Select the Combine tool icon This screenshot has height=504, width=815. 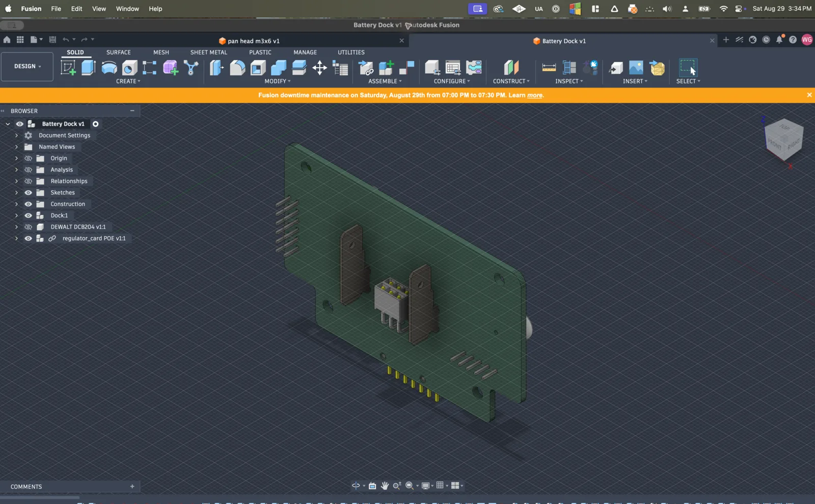pos(279,68)
